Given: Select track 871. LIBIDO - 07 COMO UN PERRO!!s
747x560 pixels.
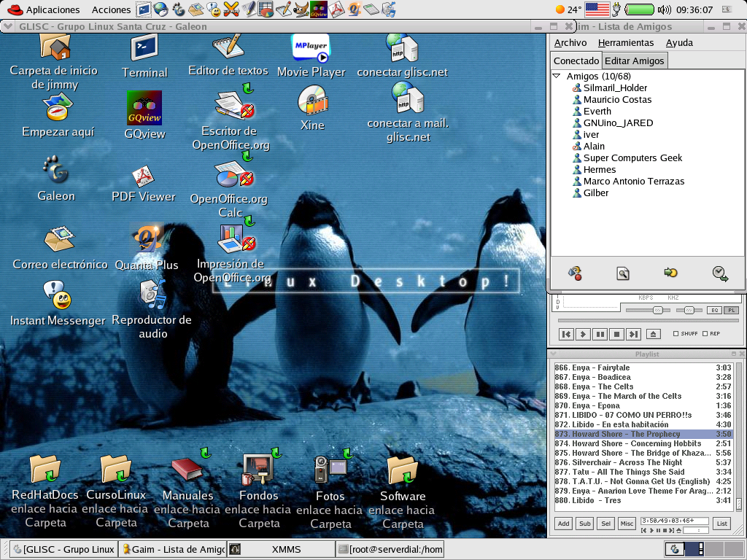Looking at the screenshot, I should coord(643,415).
